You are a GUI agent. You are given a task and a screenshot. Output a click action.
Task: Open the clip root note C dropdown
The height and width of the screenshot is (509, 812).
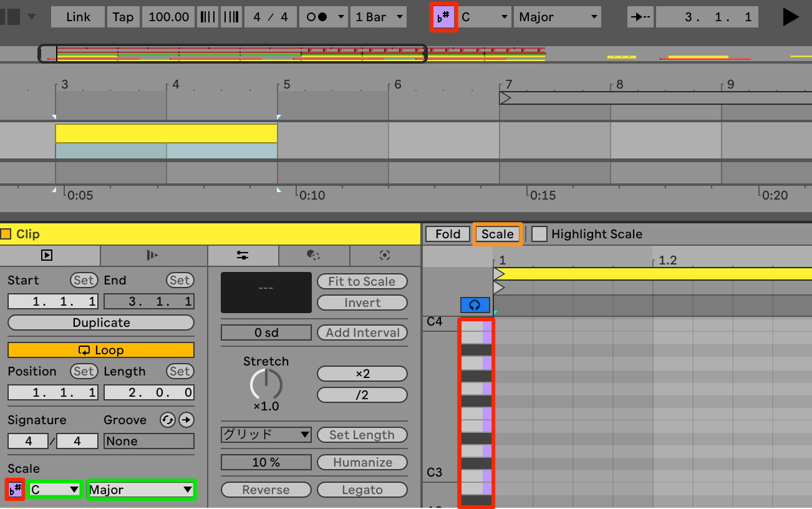tap(55, 490)
